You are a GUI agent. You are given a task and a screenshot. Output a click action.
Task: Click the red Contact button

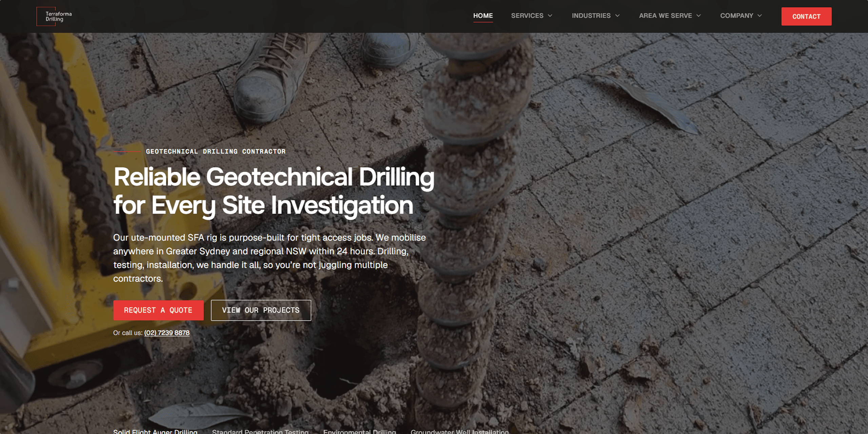pyautogui.click(x=806, y=16)
